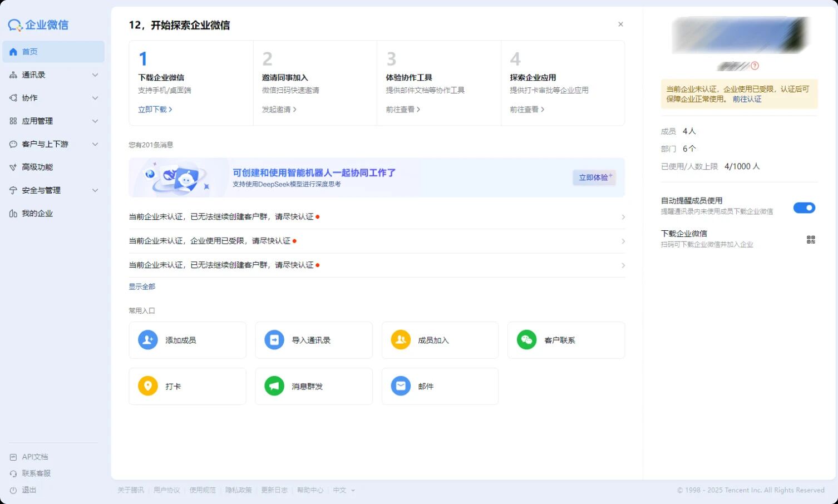Click 显示全部 to show all messages
The image size is (838, 504).
point(142,286)
